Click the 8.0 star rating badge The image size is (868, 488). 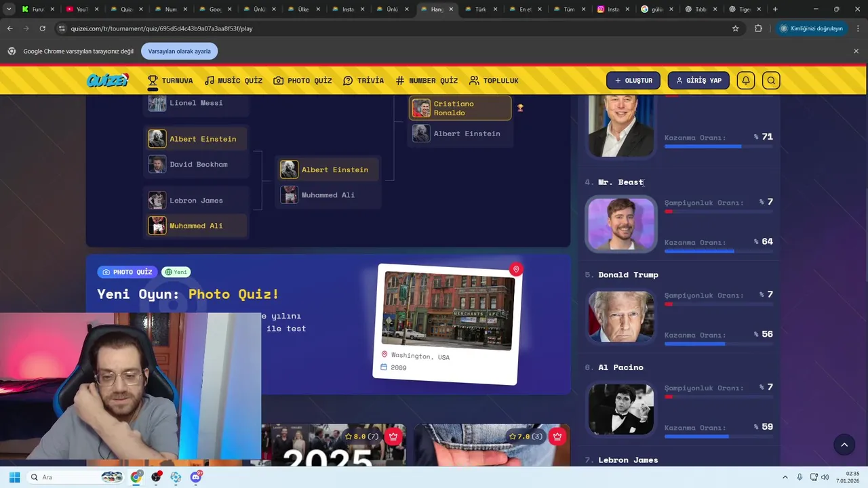(x=362, y=436)
